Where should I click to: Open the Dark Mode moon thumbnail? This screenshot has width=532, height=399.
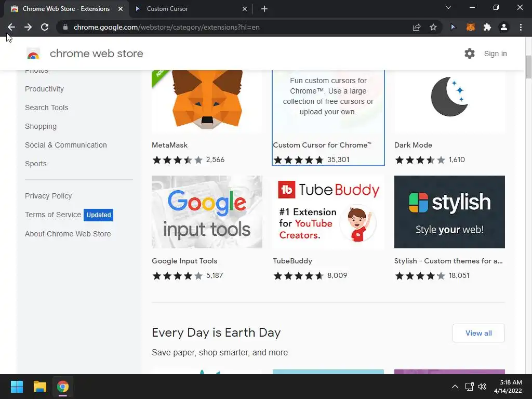coord(449,101)
